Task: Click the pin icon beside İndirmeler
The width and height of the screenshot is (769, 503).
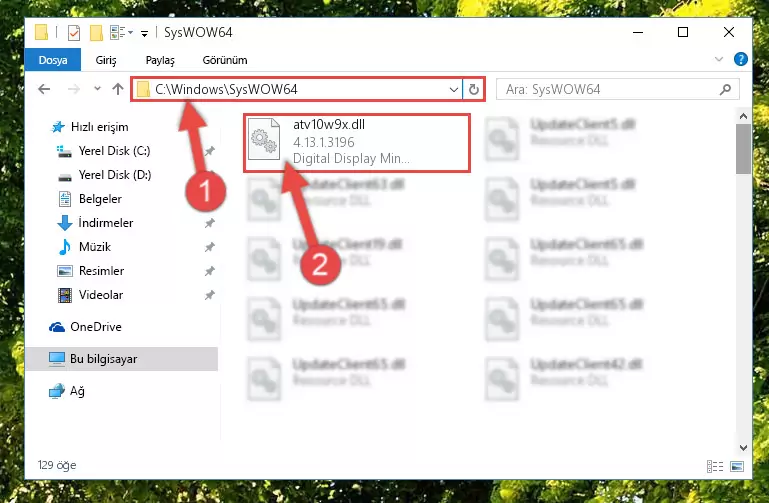Action: click(x=209, y=223)
